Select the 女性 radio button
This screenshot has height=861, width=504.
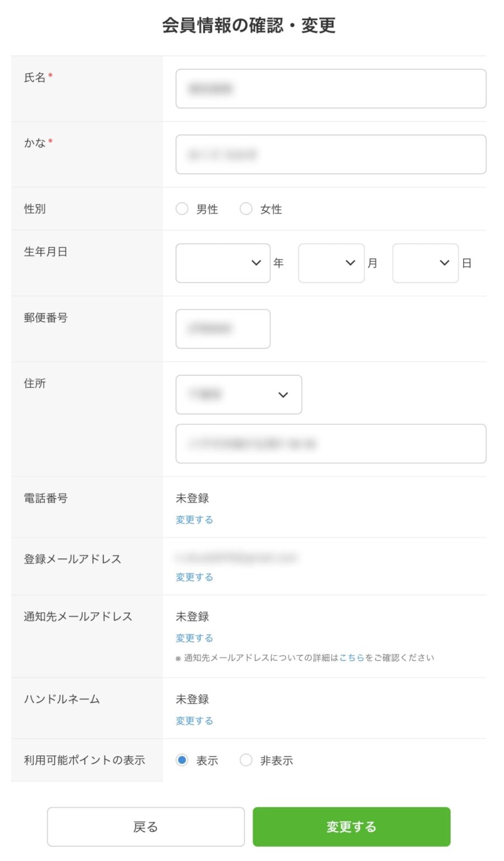tap(246, 209)
